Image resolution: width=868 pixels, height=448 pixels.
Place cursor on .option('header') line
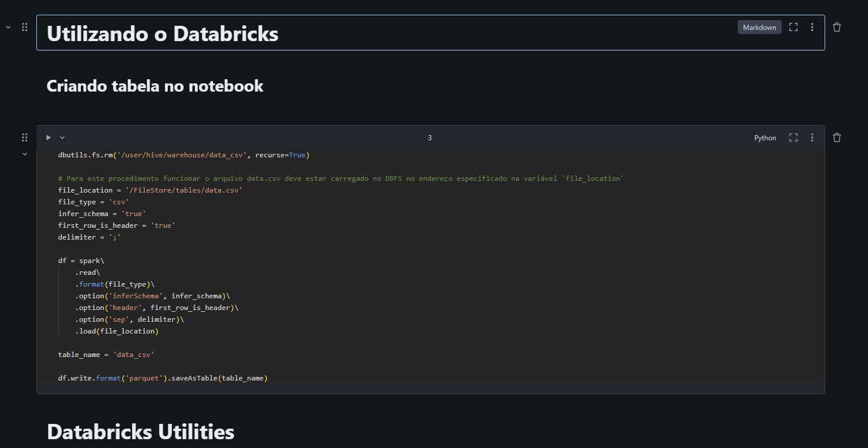[157, 308]
